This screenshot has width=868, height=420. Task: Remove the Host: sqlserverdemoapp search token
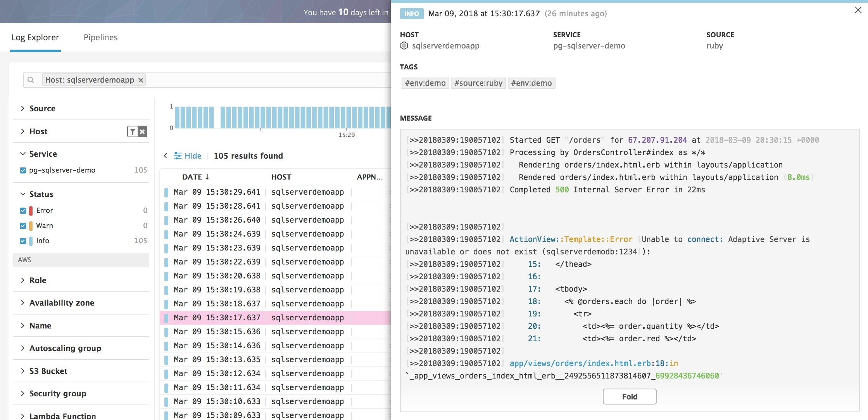pyautogui.click(x=140, y=80)
